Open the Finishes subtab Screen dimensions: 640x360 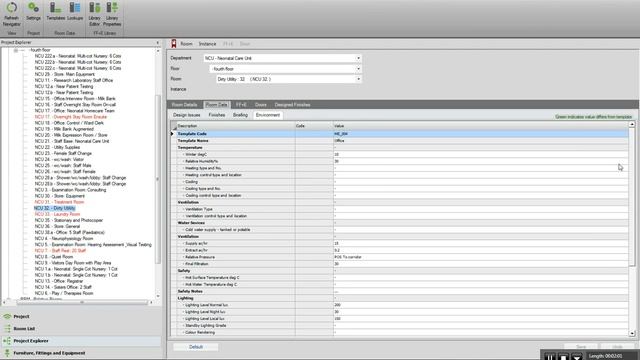(217, 115)
